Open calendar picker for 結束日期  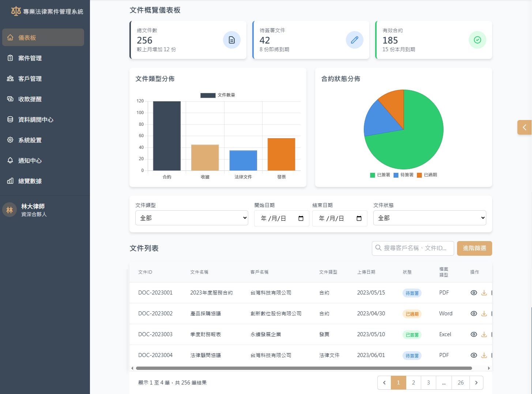(359, 218)
